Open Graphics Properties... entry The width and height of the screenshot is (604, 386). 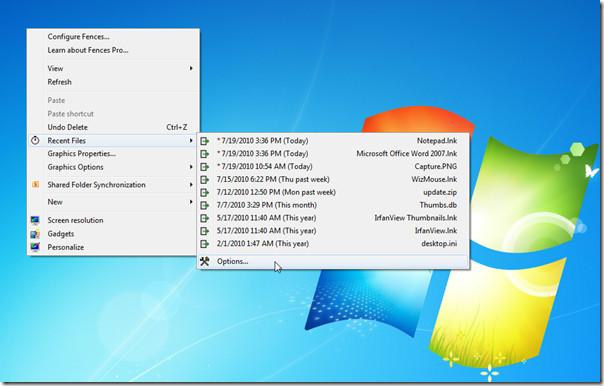(113, 153)
